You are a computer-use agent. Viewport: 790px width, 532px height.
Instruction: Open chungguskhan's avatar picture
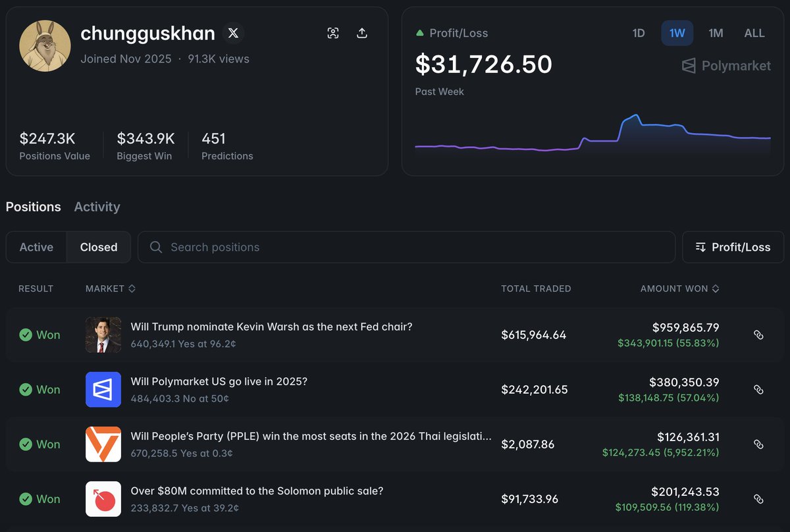click(x=45, y=45)
